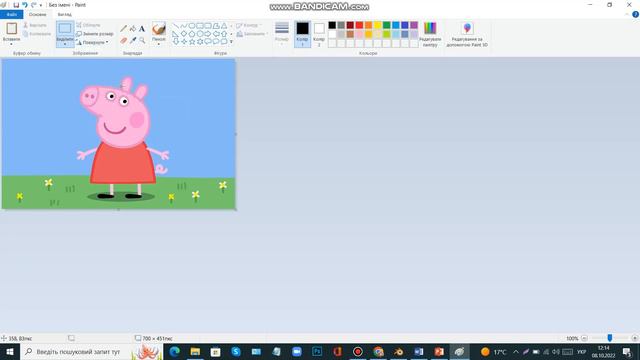
Task: Expand the Вставити paste dropdown arrow
Action: point(11,44)
